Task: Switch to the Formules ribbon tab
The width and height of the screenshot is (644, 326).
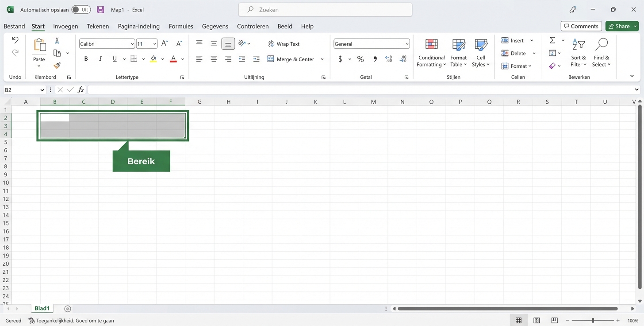Action: tap(181, 26)
